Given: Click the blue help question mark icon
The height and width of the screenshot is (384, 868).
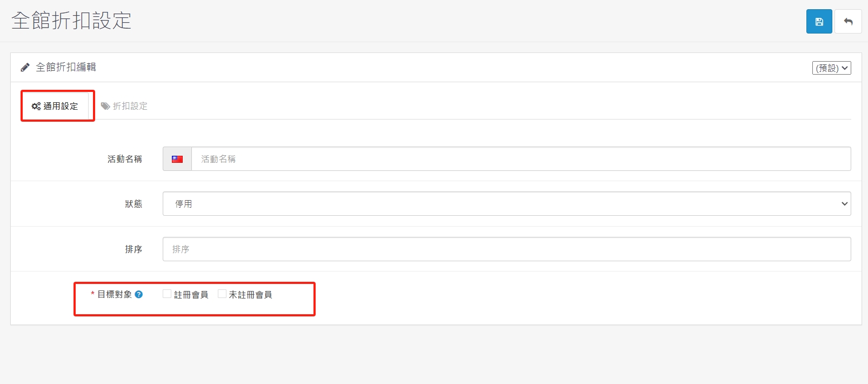Looking at the screenshot, I should pyautogui.click(x=139, y=294).
